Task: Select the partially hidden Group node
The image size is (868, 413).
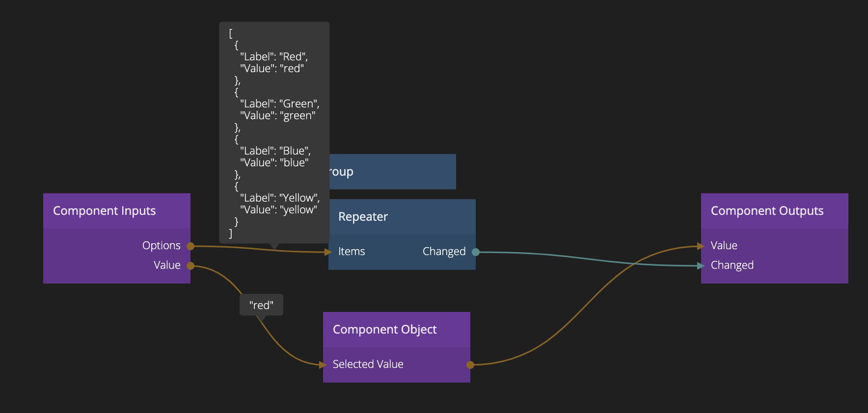Action: [x=393, y=172]
